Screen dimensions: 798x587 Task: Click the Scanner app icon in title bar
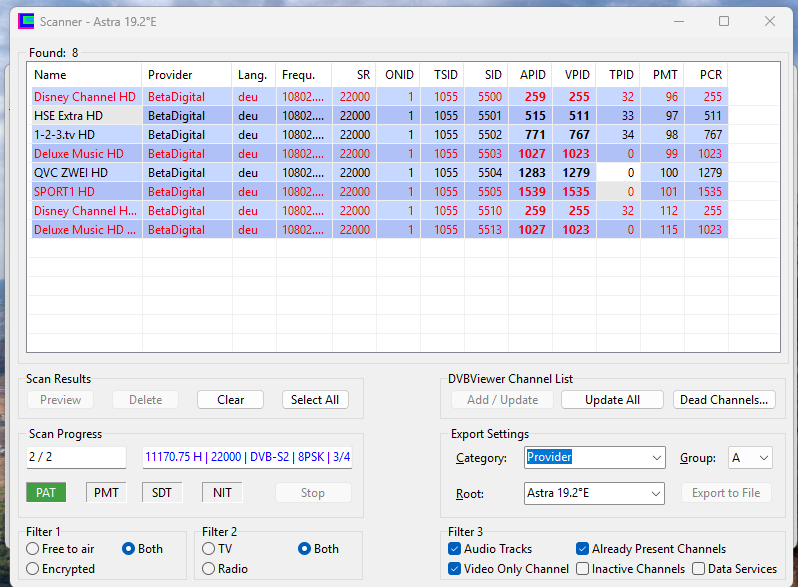tap(26, 21)
